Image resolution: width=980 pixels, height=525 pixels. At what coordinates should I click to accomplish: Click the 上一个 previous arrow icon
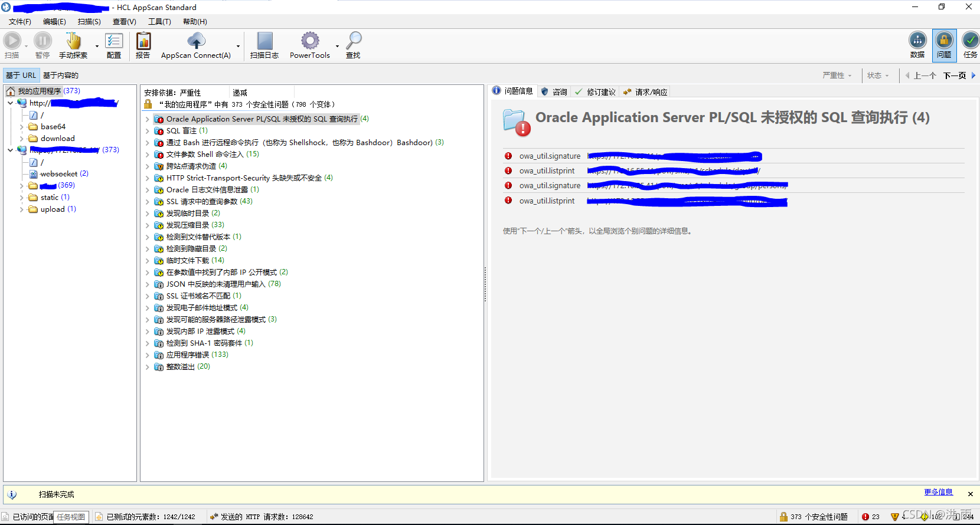click(907, 75)
